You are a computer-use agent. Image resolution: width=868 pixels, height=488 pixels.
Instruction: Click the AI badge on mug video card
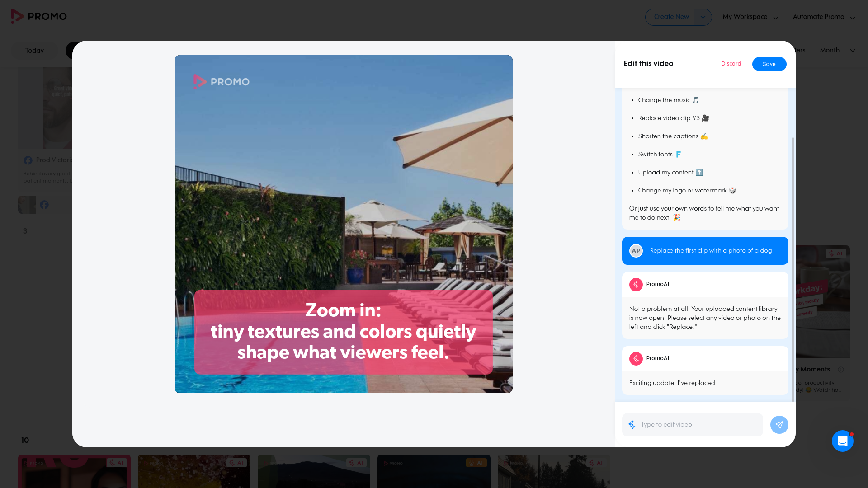coord(836,253)
